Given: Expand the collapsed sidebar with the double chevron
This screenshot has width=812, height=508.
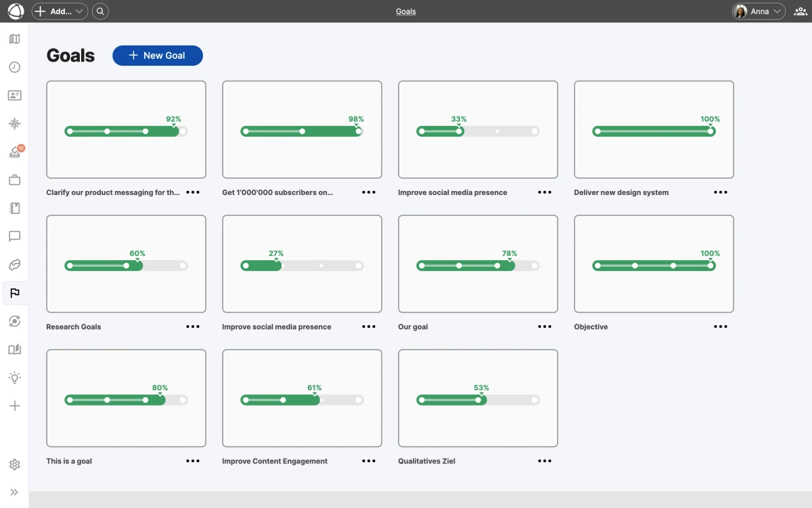Looking at the screenshot, I should [14, 492].
